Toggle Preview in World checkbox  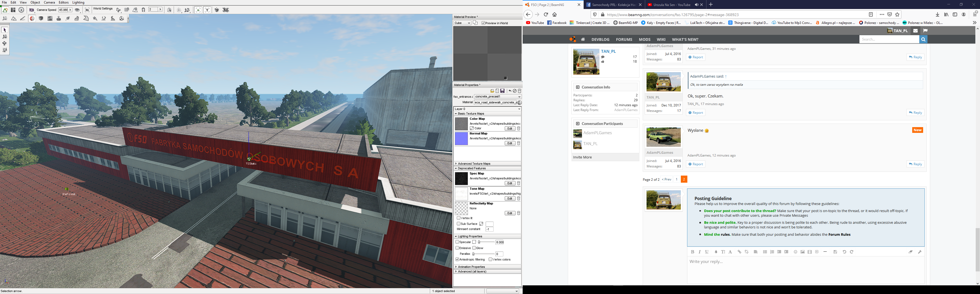click(483, 23)
